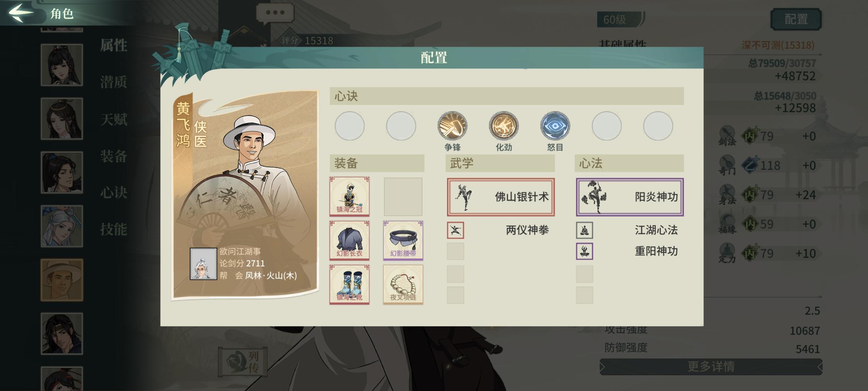Choose the 江湖心法 inner skill row
The image size is (868, 391).
point(630,230)
